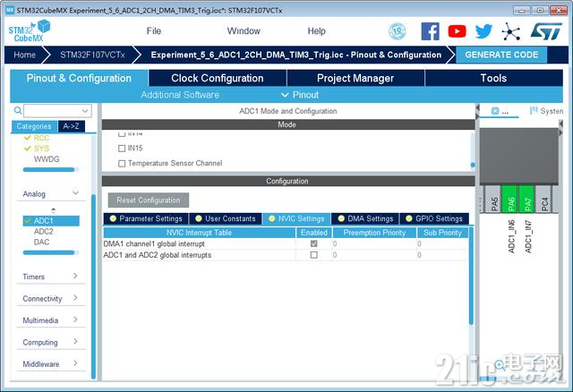This screenshot has width=573, height=392.
Task: Switch to Project Manager tab
Action: click(355, 78)
